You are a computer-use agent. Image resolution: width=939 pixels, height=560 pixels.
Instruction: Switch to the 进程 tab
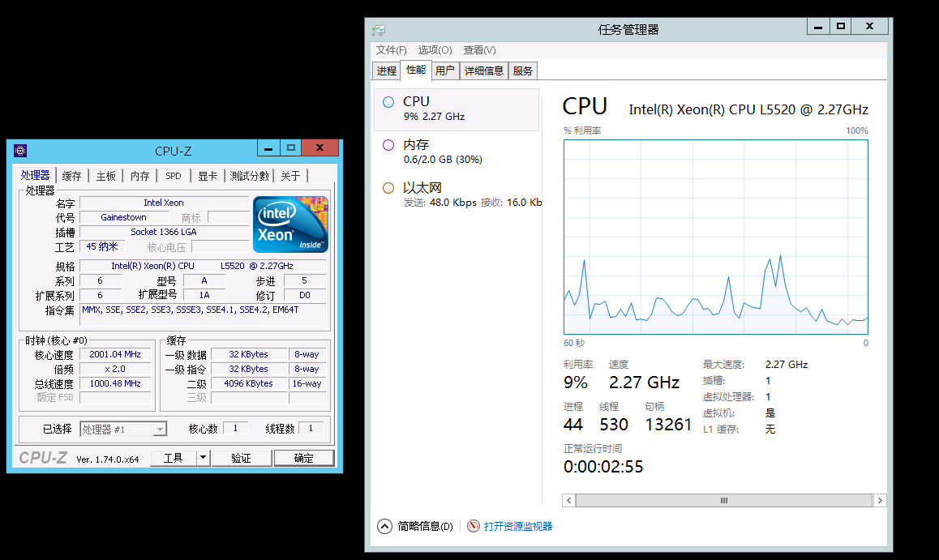[387, 71]
